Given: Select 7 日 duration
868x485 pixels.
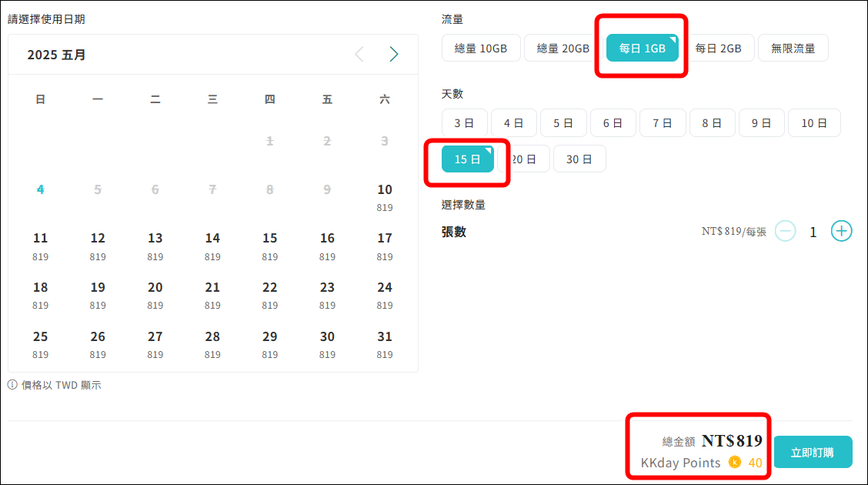Looking at the screenshot, I should 662,123.
